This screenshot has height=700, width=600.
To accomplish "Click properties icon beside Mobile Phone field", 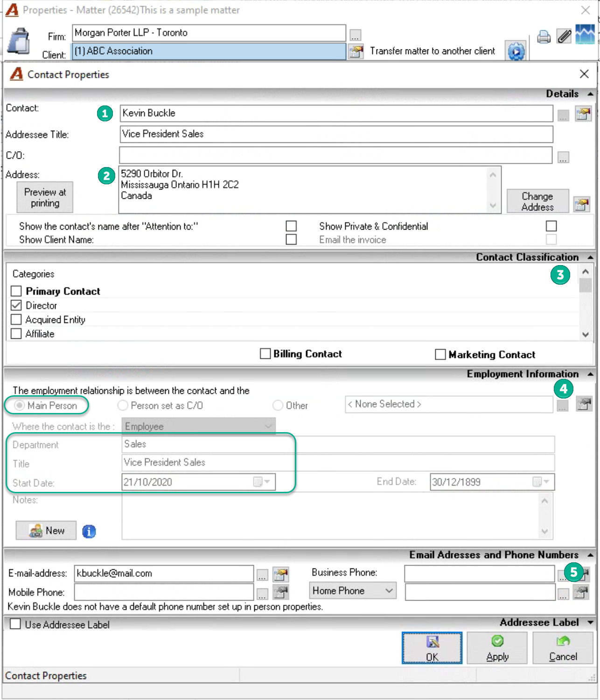I will (x=281, y=592).
